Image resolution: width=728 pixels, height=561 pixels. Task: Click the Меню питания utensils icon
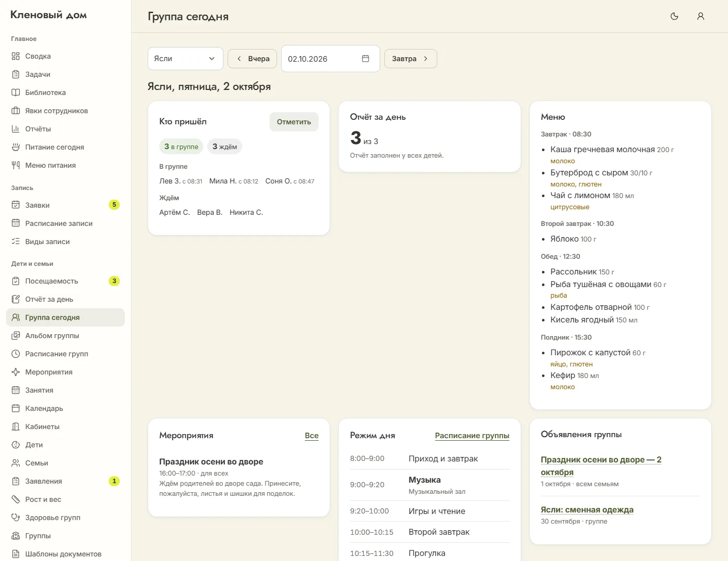coord(16,165)
